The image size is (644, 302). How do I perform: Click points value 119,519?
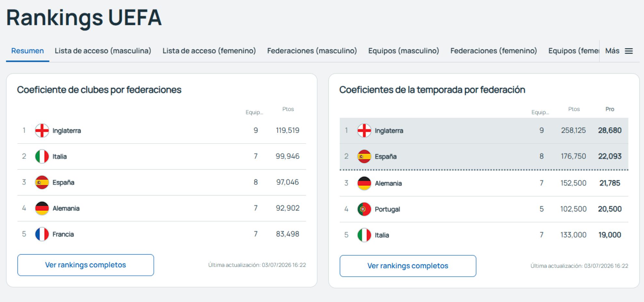point(288,130)
